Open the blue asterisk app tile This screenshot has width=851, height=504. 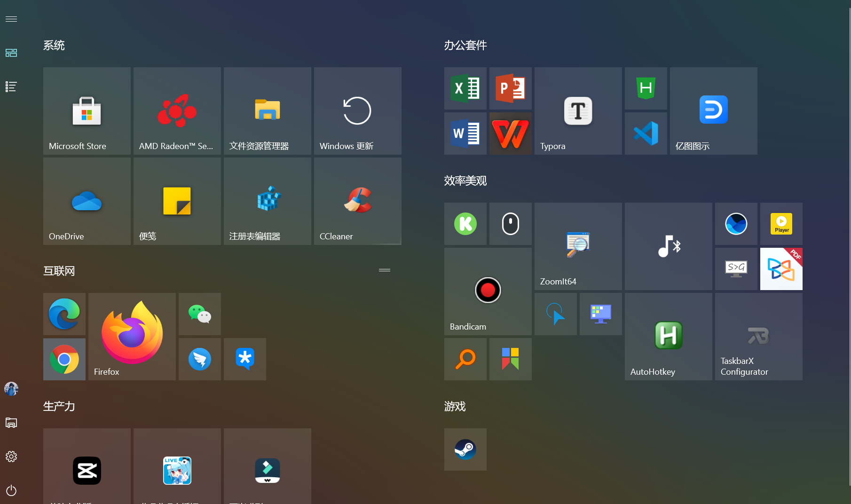245,359
